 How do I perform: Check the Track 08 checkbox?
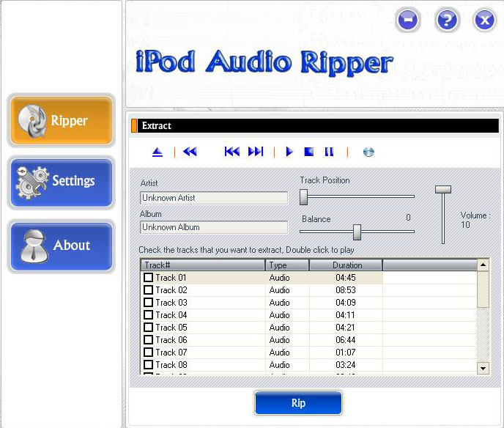tap(148, 365)
